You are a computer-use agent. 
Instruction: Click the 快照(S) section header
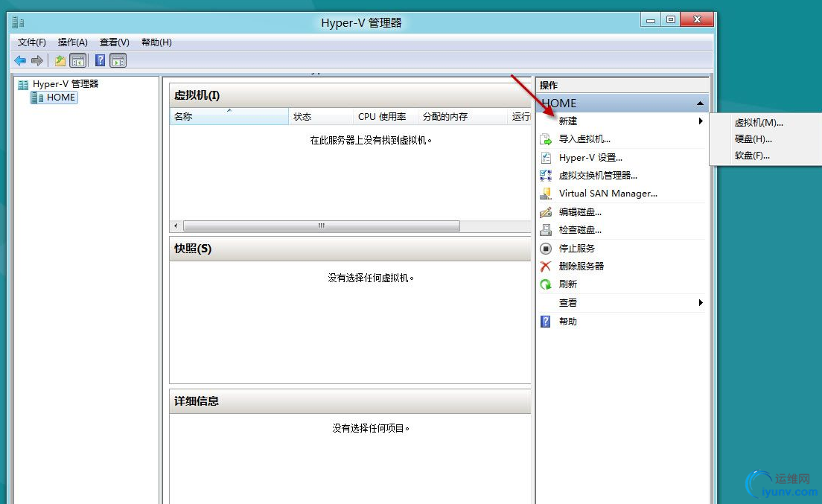[x=350, y=249]
